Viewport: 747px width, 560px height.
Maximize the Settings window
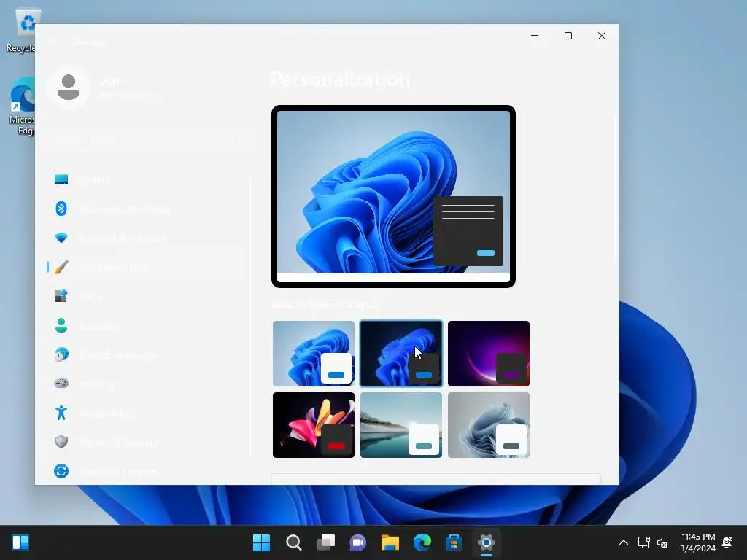point(568,36)
